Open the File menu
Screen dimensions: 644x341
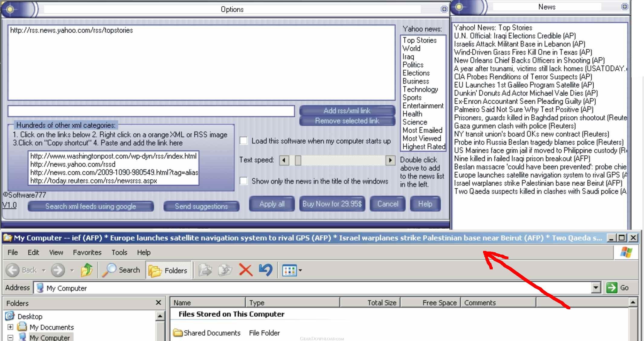pyautogui.click(x=13, y=252)
